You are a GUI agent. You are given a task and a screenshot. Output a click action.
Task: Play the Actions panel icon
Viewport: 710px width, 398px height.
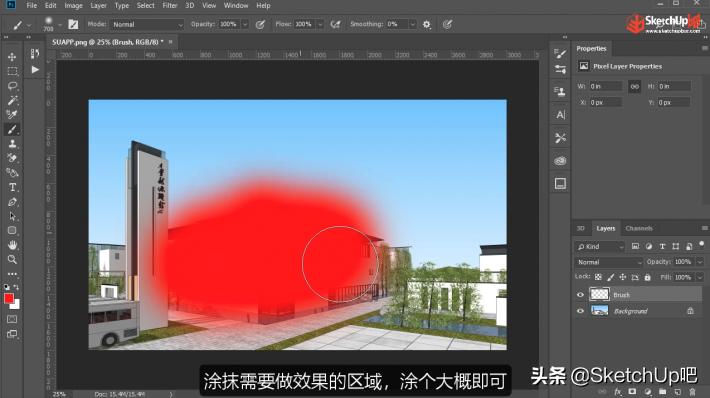35,70
